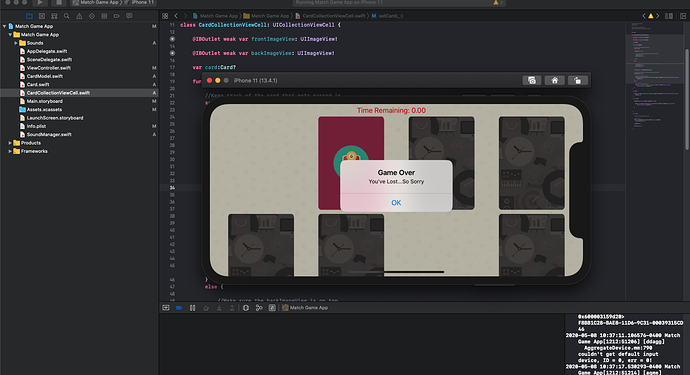Screen dimensions: 690x375
Task: Rotate the simulator device
Action: (x=577, y=81)
